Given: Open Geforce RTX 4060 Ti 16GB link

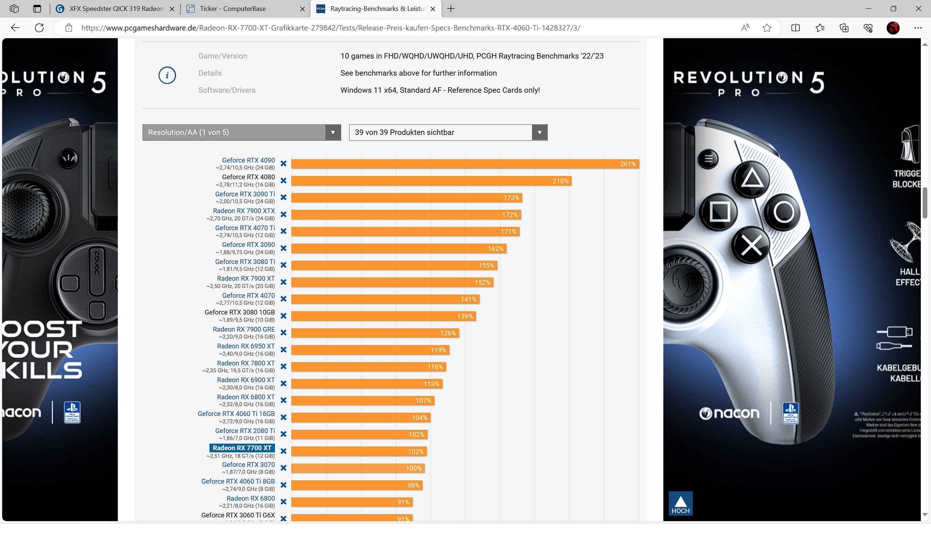Looking at the screenshot, I should click(236, 413).
